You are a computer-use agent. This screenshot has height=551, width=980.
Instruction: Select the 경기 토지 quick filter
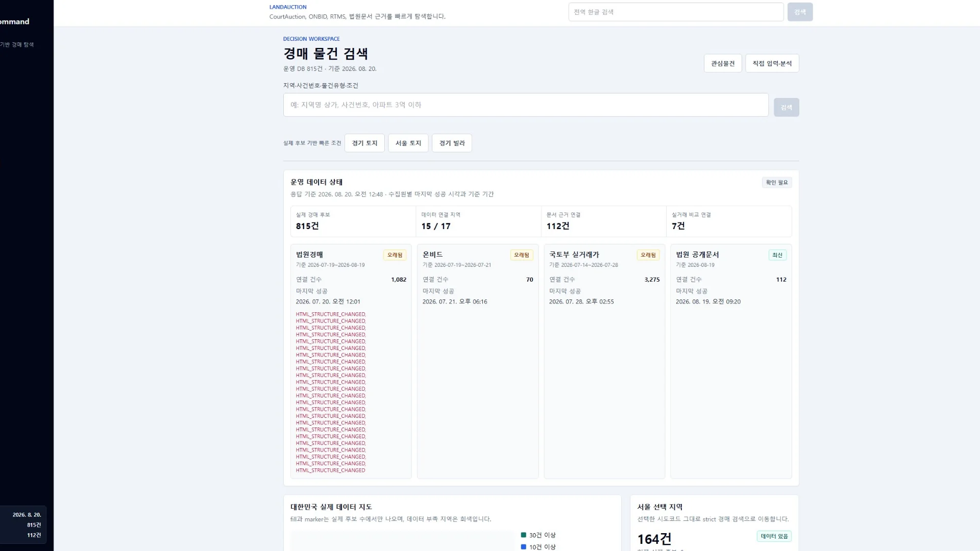(364, 143)
